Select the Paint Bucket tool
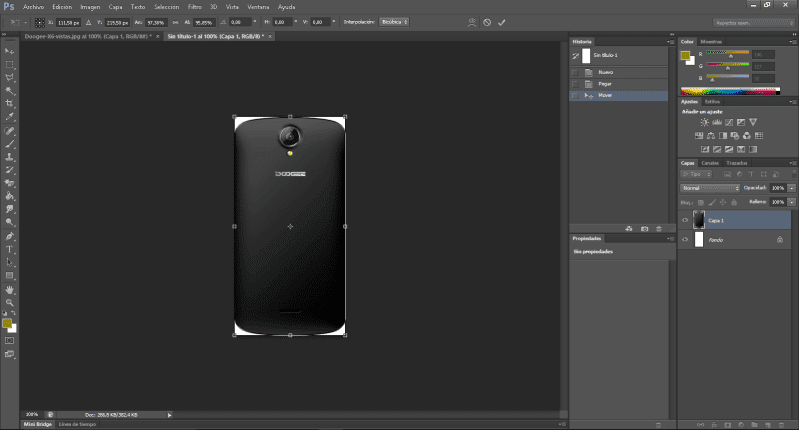 (x=9, y=196)
